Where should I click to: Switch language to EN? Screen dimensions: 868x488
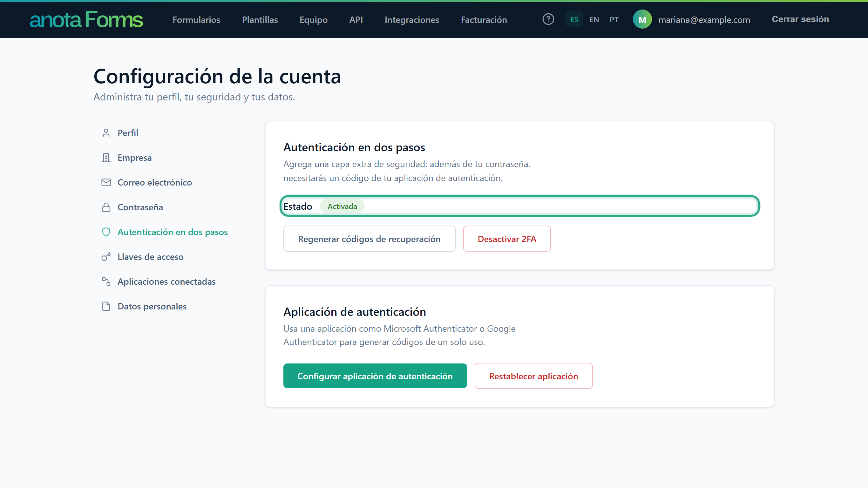coord(594,20)
